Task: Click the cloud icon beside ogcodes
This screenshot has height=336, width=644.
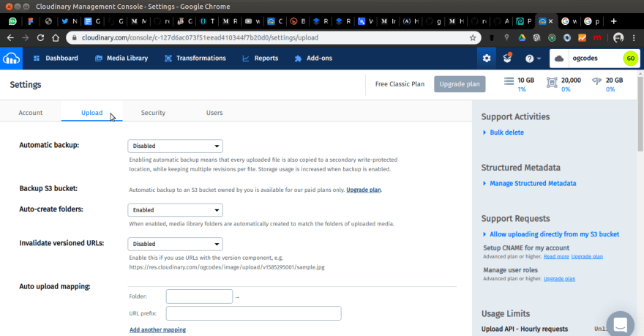Action: point(559,59)
